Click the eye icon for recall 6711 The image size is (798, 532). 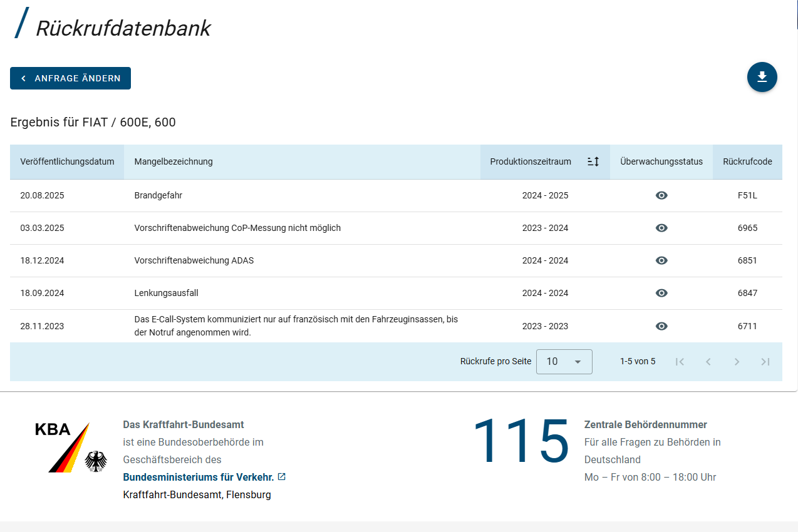point(661,326)
